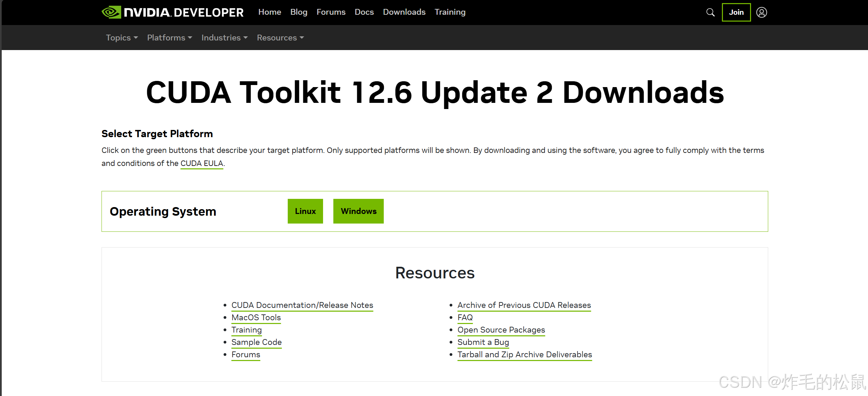
Task: Select Windows as operating system
Action: [x=358, y=211]
